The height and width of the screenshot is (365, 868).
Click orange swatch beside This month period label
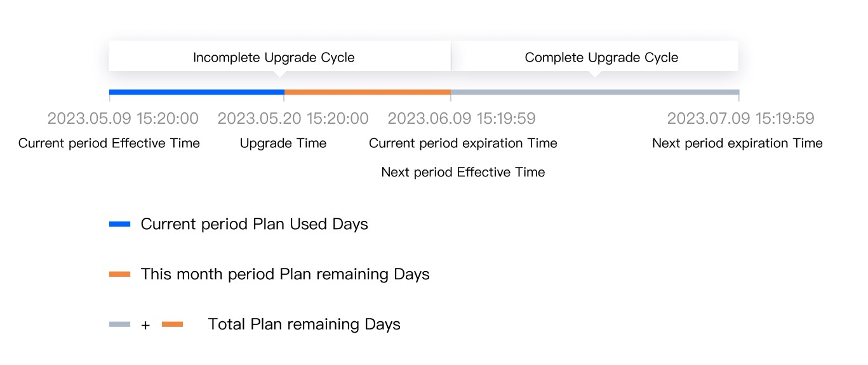pyautogui.click(x=119, y=274)
